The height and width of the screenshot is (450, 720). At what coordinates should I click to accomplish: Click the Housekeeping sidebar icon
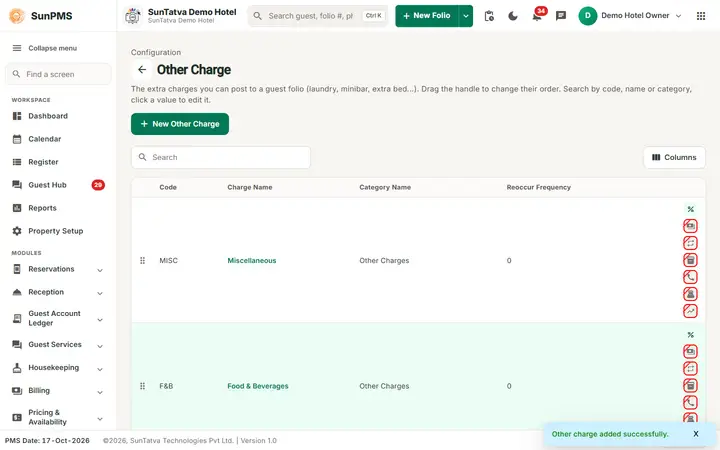pos(17,368)
